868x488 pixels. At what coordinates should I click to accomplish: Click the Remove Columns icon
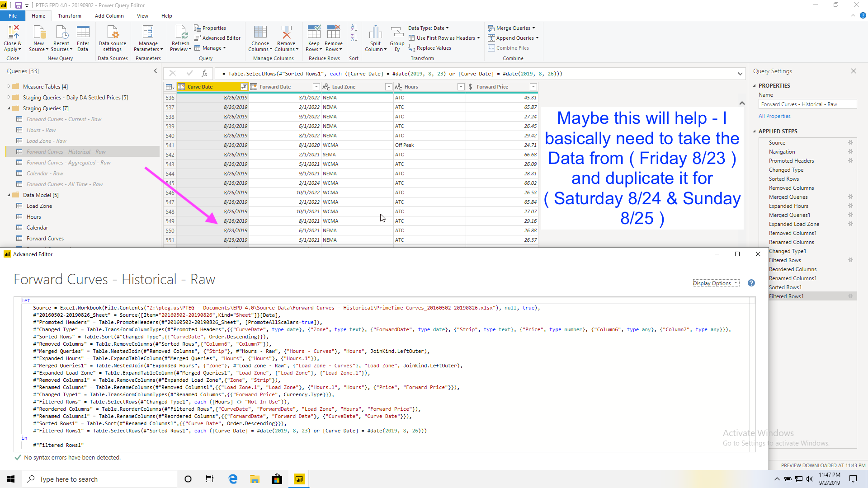[286, 33]
